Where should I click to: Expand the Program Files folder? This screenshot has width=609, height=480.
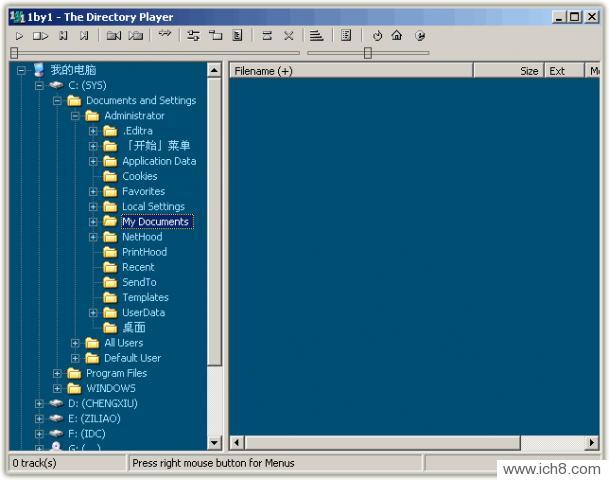(57, 373)
